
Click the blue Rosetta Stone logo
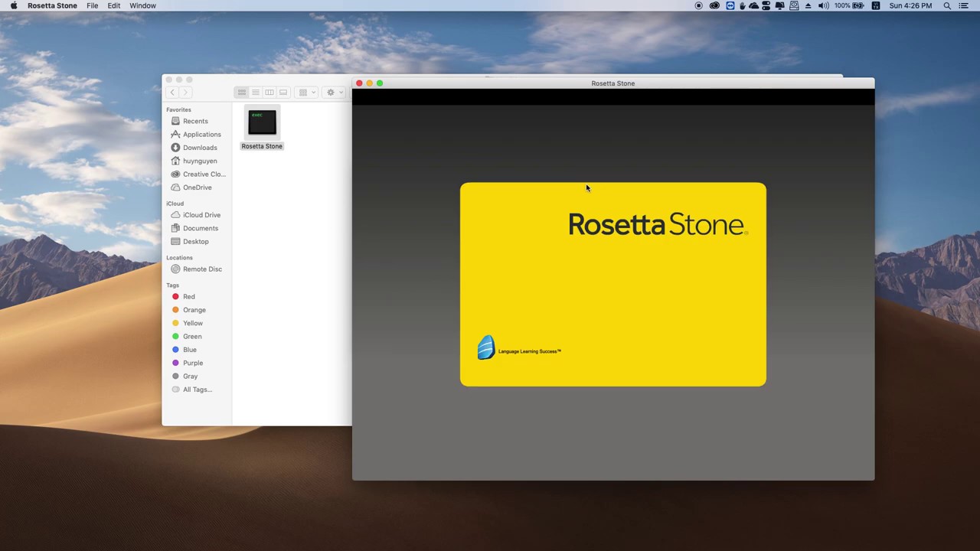pos(486,347)
